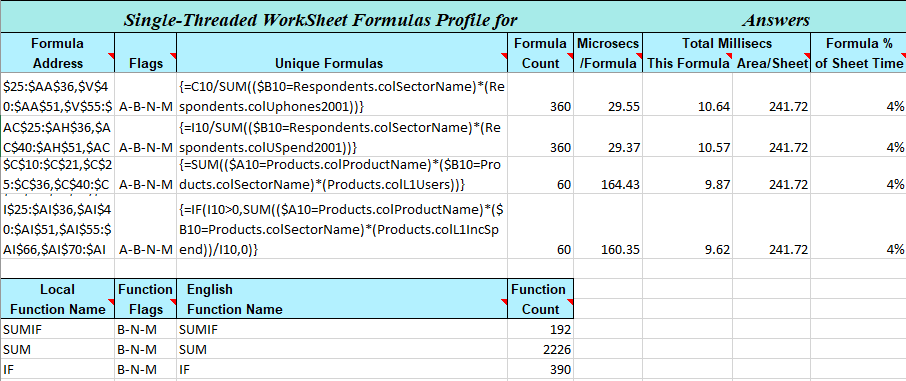Select the This Formula value 10.57
Screen dimensions: 906x381
coord(713,147)
